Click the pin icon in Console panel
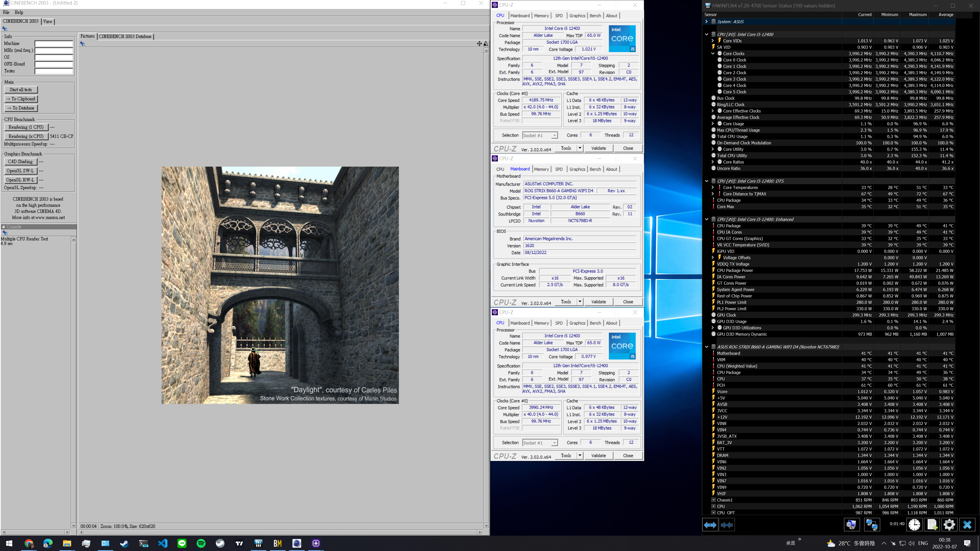The height and width of the screenshot is (551, 980). (x=5, y=233)
